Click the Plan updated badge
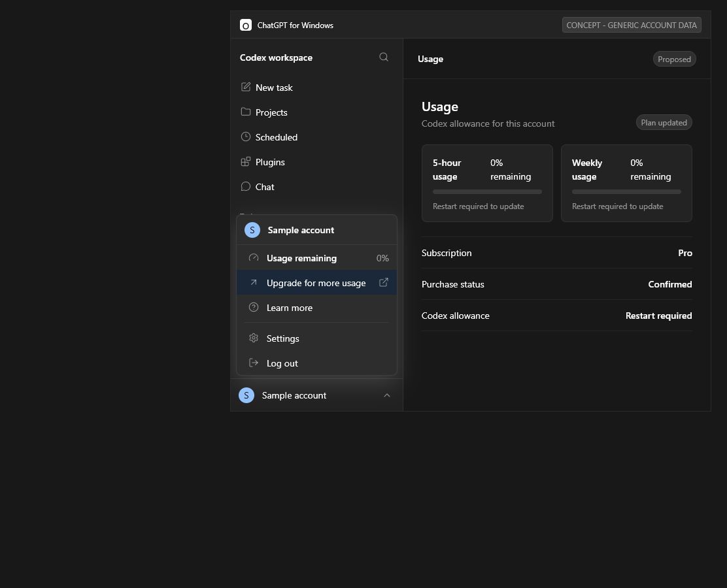Screen dimensions: 727x588 [x=664, y=122]
